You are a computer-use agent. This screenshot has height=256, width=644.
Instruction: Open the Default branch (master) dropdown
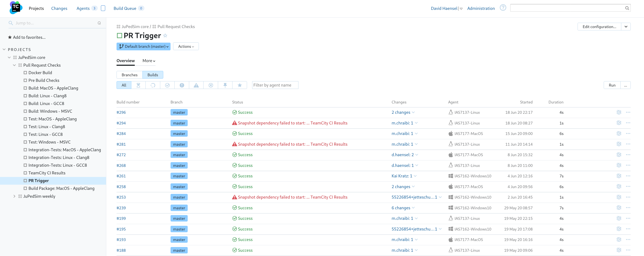click(x=144, y=46)
